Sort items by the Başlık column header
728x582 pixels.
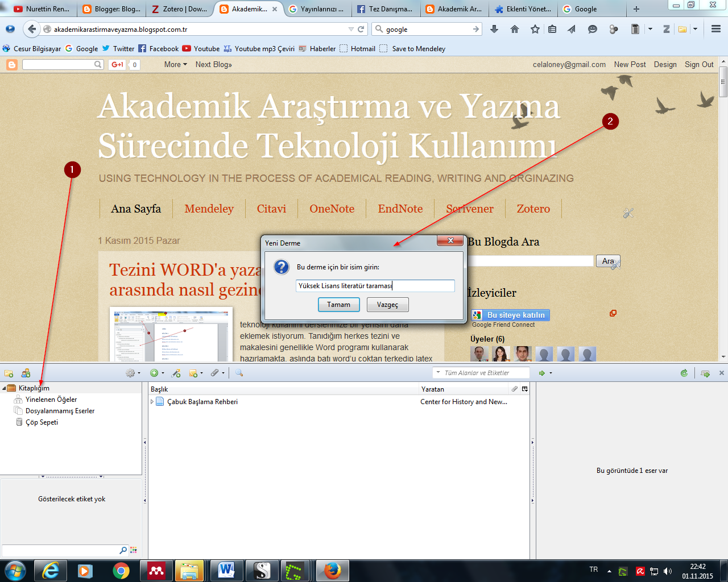(x=283, y=389)
